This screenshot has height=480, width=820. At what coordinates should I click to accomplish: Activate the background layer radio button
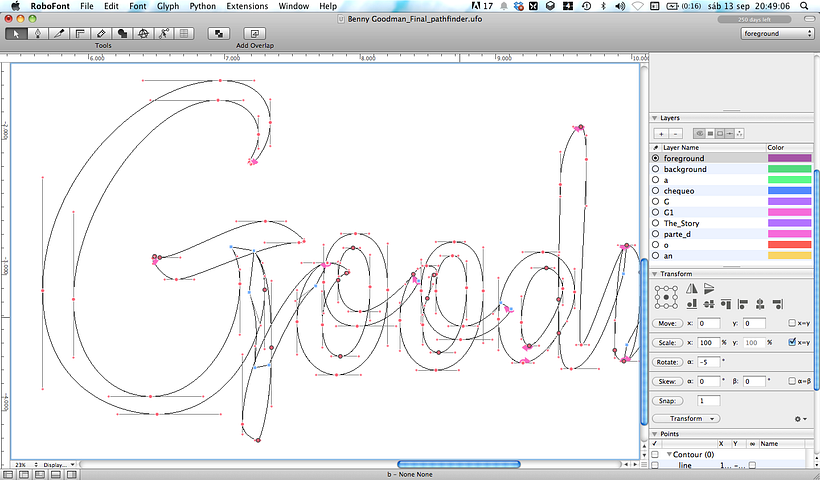[655, 169]
